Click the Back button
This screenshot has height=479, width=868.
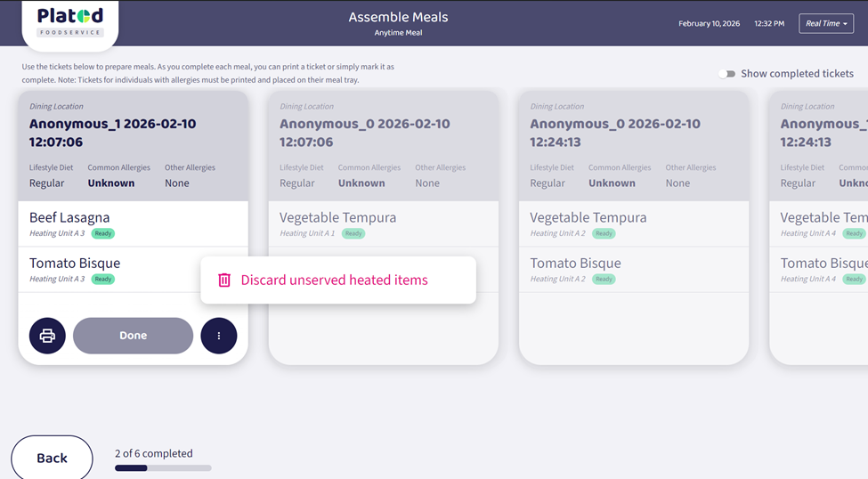point(52,458)
